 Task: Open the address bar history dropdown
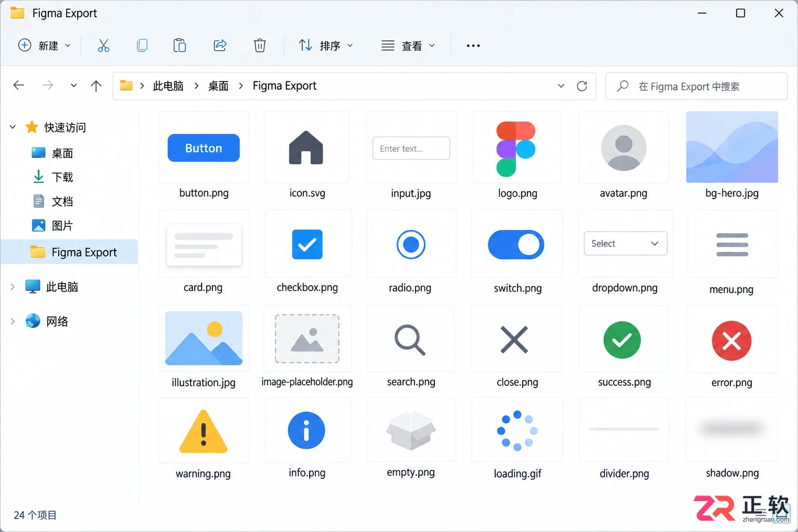(x=561, y=86)
